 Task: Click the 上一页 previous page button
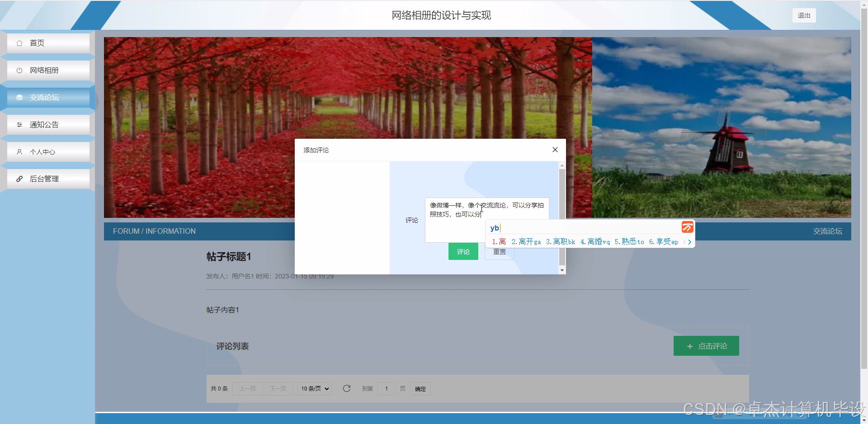(x=248, y=389)
